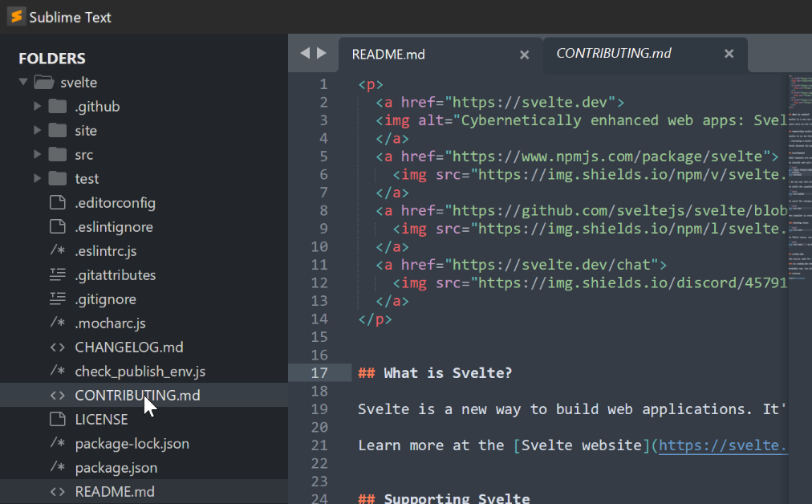Click the Sublime Text application logo icon
Image resolution: width=812 pixels, height=504 pixels.
(x=16, y=17)
